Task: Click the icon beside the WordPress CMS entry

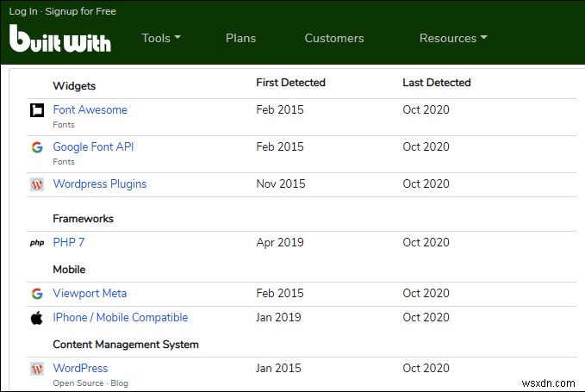Action: [x=37, y=369]
